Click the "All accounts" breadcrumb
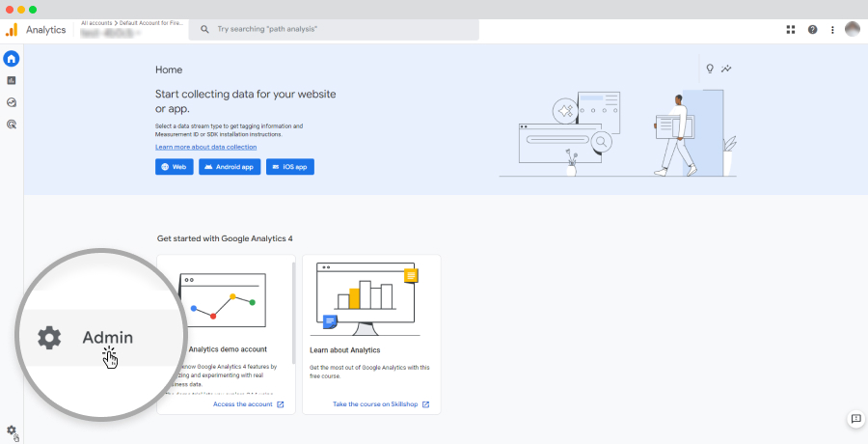Screen dimensions: 868x444 click(96, 23)
